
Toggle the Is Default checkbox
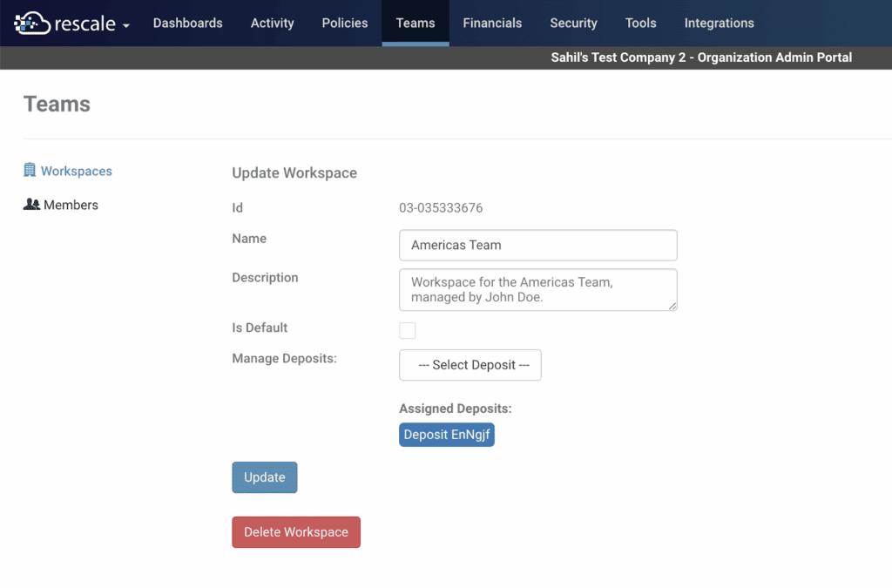tap(408, 330)
